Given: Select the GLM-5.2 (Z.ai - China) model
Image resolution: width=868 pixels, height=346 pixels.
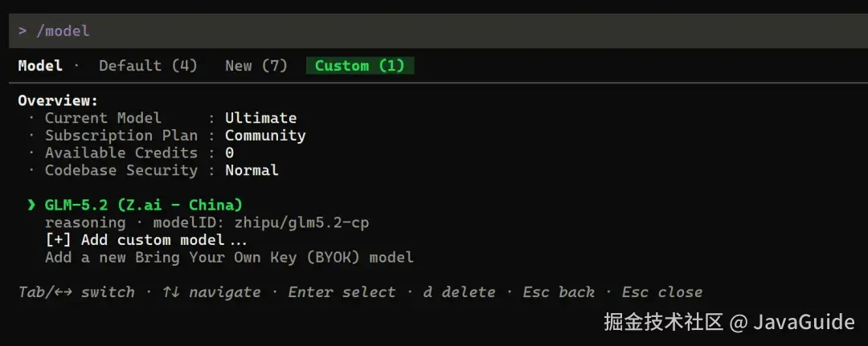Looking at the screenshot, I should (x=143, y=205).
